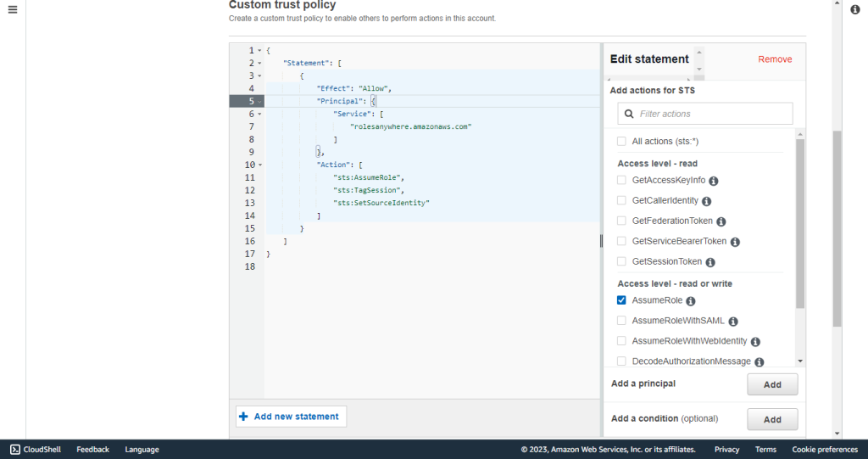Collapse the Action fold at line 10
Viewport: 868px width, 459px height.
click(259, 165)
